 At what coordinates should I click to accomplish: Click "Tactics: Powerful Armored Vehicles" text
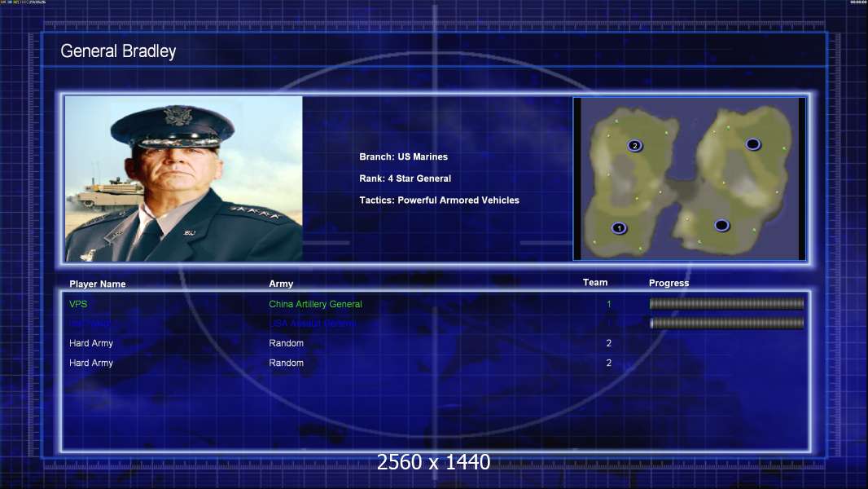pyautogui.click(x=440, y=200)
